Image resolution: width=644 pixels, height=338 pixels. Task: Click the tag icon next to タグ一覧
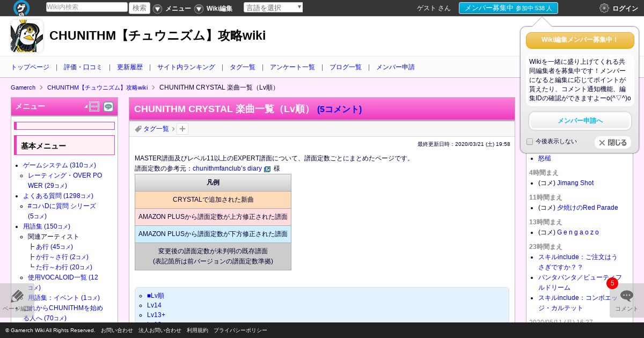[x=138, y=129]
